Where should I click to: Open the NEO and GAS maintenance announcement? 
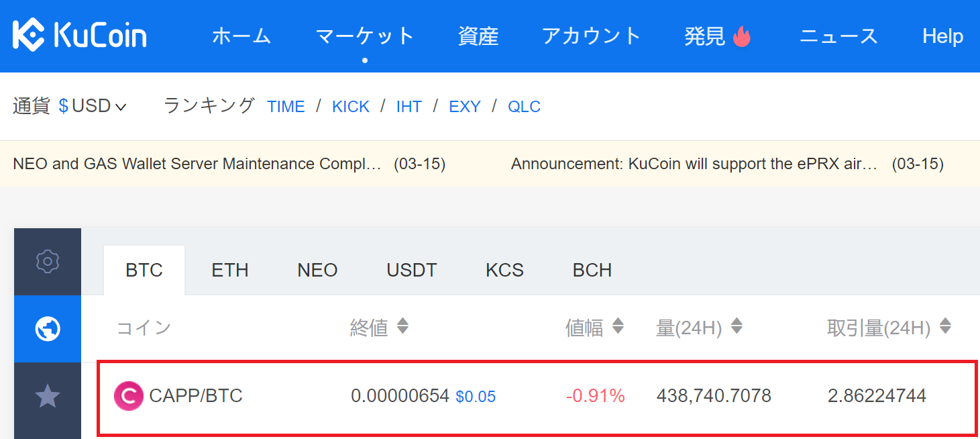pyautogui.click(x=197, y=164)
